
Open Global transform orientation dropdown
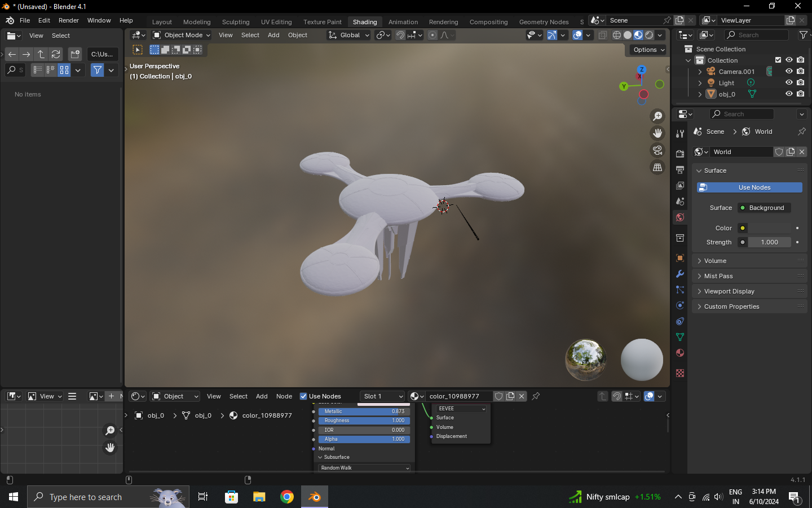coord(349,35)
